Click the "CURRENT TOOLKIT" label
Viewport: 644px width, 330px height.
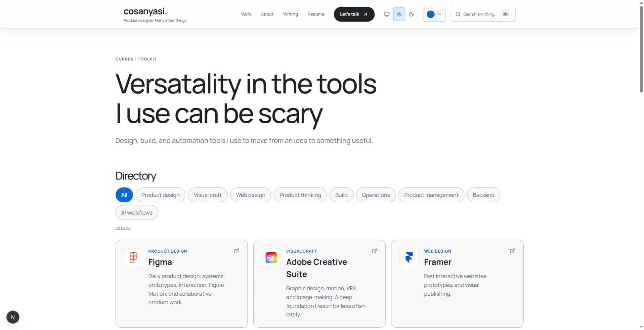pos(136,59)
